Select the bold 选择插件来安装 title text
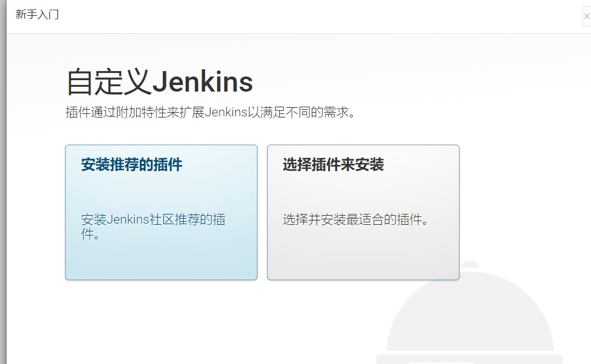This screenshot has height=364, width=591. 333,165
